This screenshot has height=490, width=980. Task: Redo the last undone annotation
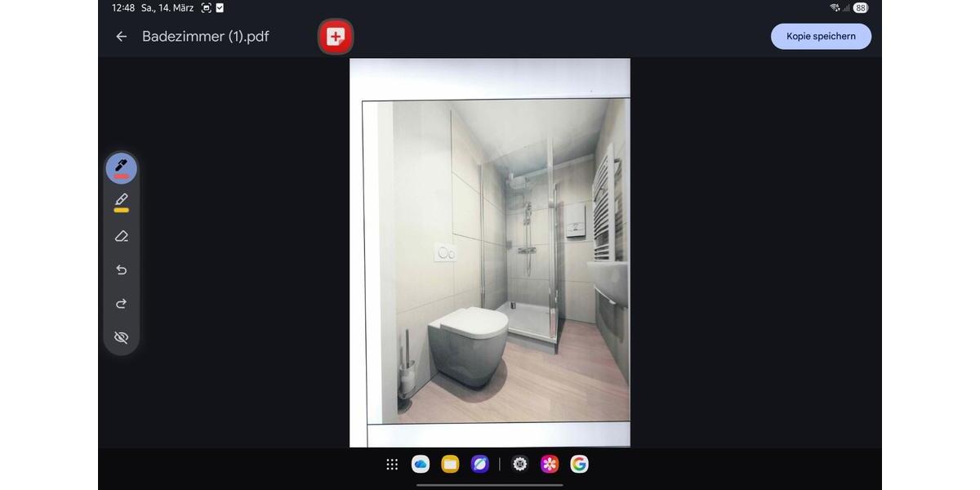click(x=122, y=304)
